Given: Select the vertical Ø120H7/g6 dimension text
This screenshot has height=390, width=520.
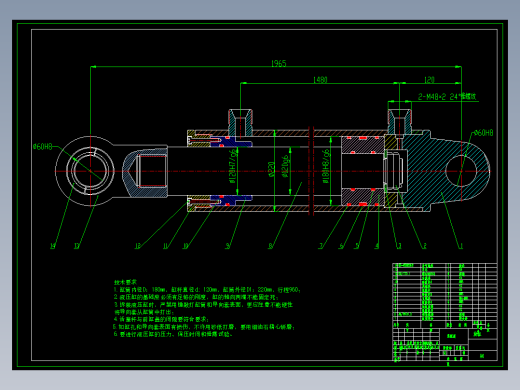Looking at the screenshot, I should 233,166.
